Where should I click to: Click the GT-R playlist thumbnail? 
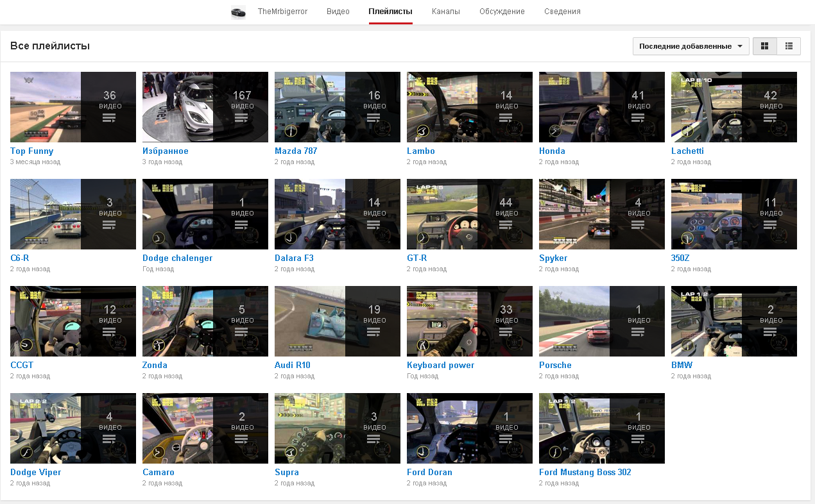pyautogui.click(x=470, y=214)
